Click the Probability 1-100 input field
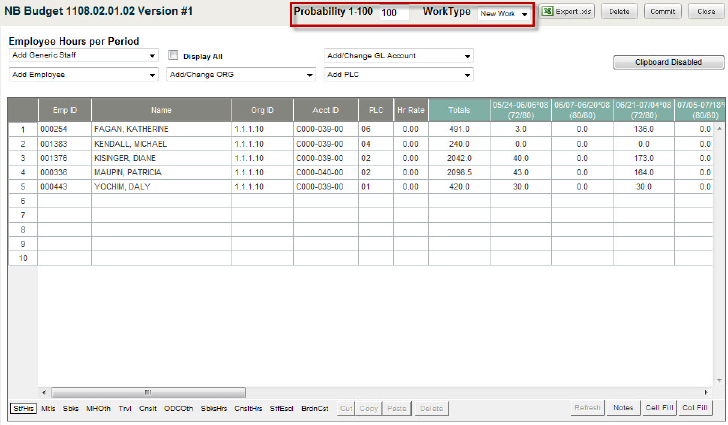Screen dimensions: 728x425 393,14
